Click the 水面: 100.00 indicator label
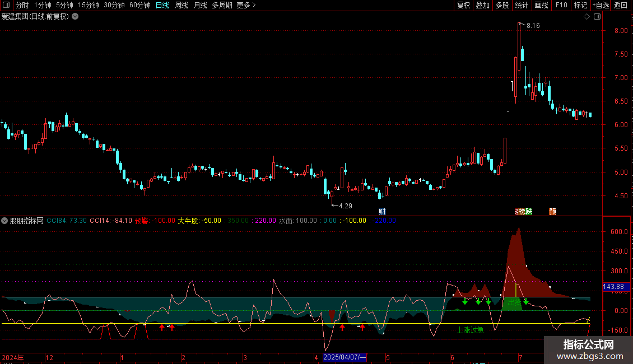This screenshot has width=633, height=364. click(x=298, y=221)
